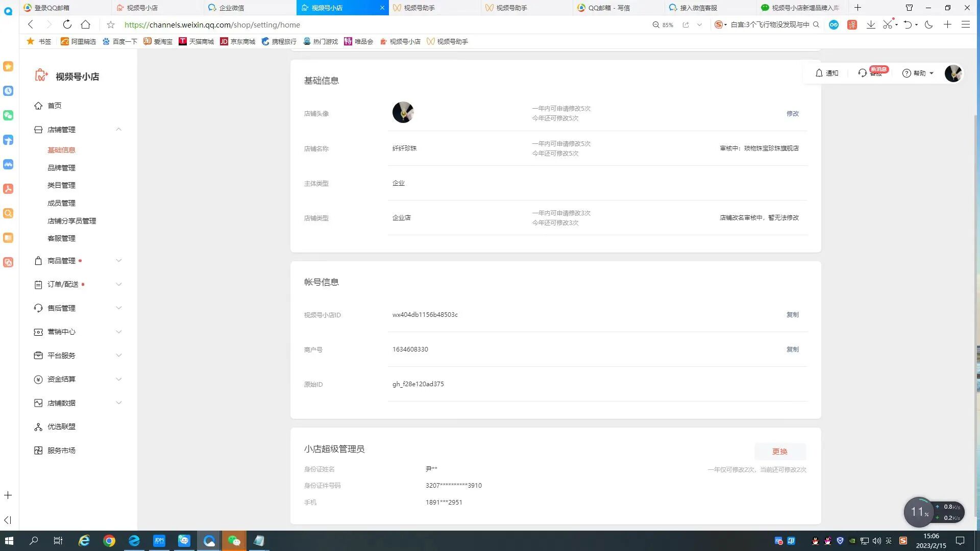Image resolution: width=980 pixels, height=551 pixels.
Task: Select 品牌管理 in the sidebar
Action: (61, 168)
